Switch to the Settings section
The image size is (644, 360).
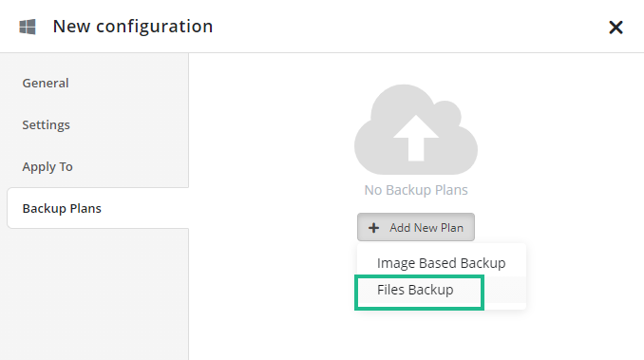point(46,124)
